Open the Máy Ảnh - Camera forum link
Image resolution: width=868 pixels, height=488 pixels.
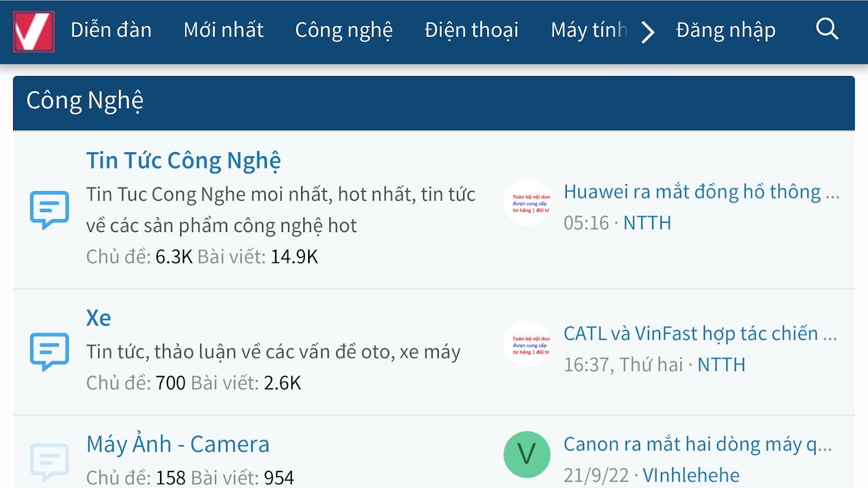(178, 444)
